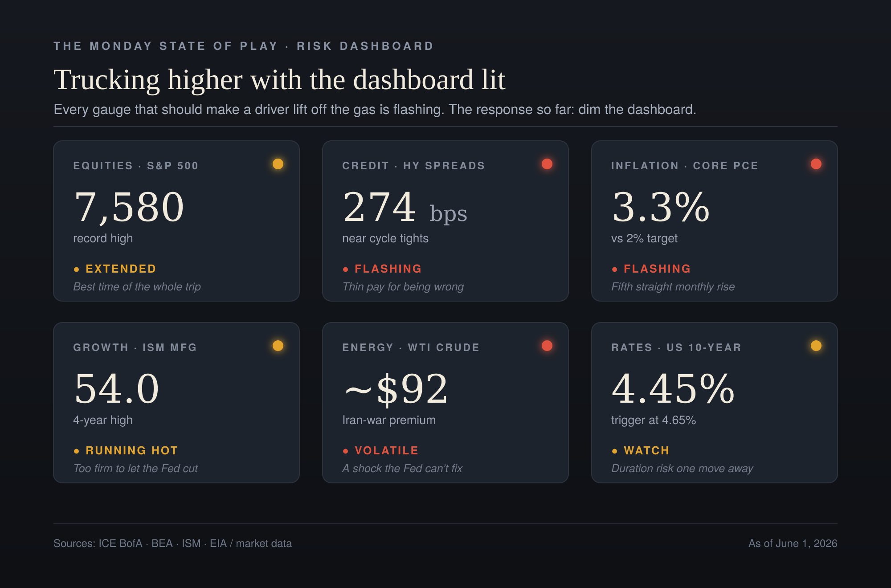891x588 pixels.
Task: Select the ~$92 WTI crude price
Action: click(396, 389)
